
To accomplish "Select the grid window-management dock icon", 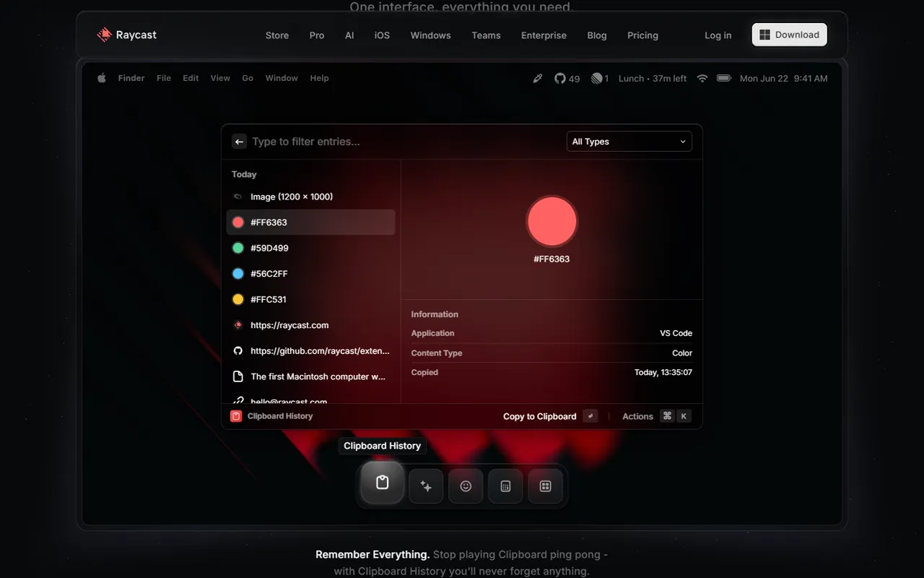I will coord(545,486).
